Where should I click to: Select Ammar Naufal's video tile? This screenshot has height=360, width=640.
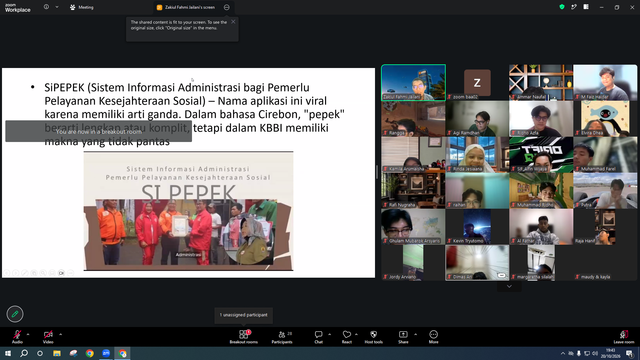pos(541,82)
